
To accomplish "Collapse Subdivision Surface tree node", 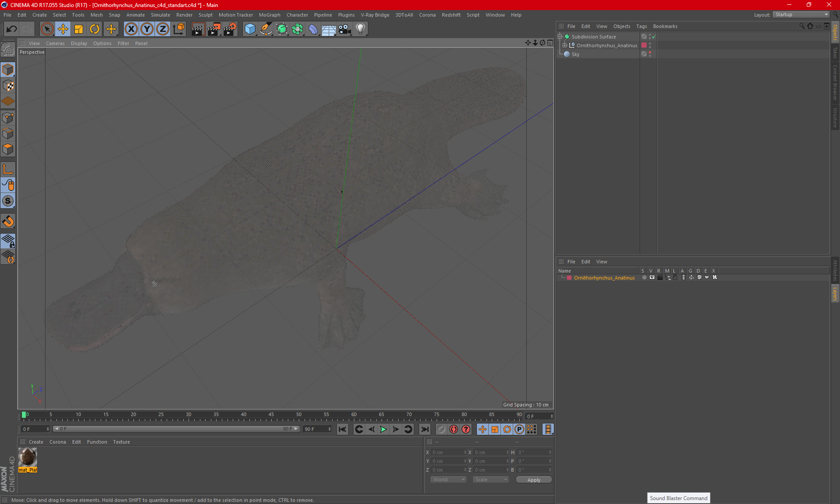I will [x=560, y=37].
